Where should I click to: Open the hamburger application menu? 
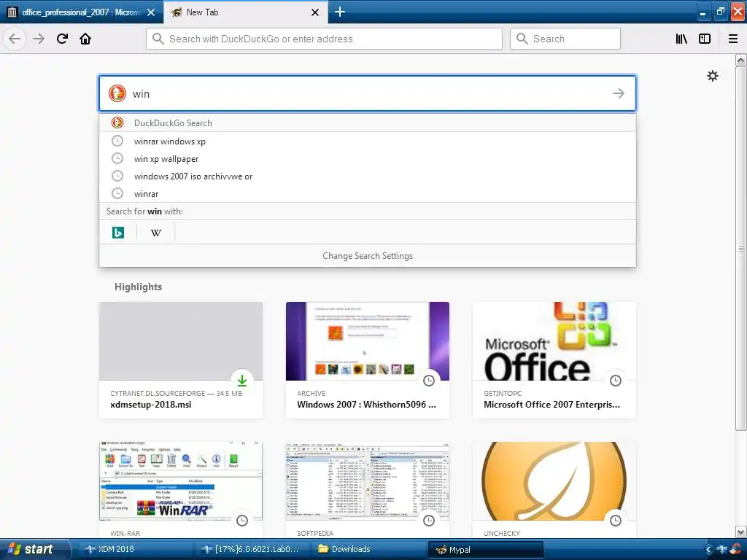point(732,39)
